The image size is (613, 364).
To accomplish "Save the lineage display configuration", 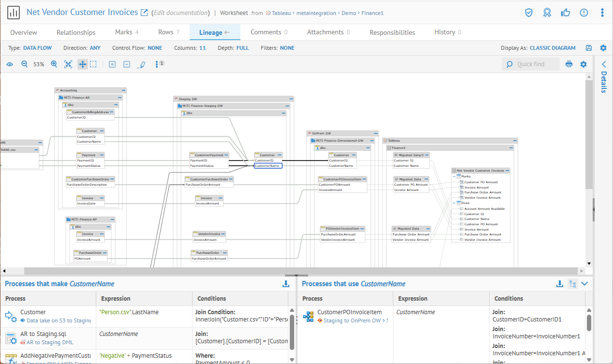I will 589,48.
